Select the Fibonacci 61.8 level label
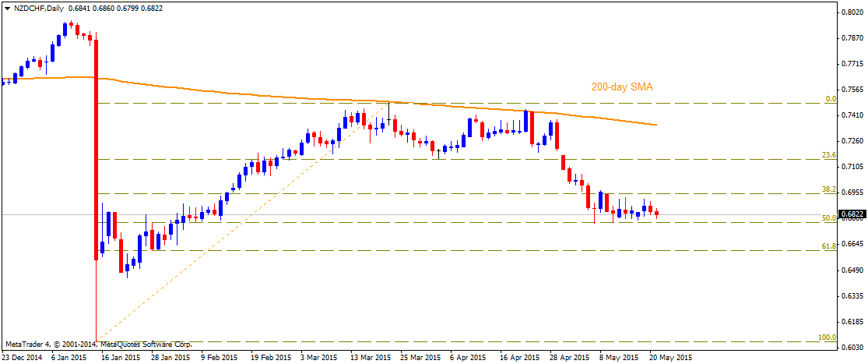868x364 pixels. 829,246
